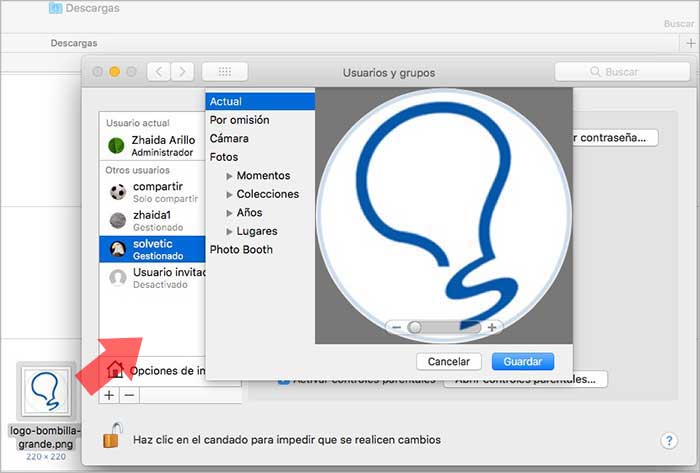Image resolution: width=700 pixels, height=473 pixels.
Task: Click zhaida1's gray avatar
Action: pyautogui.click(x=118, y=221)
